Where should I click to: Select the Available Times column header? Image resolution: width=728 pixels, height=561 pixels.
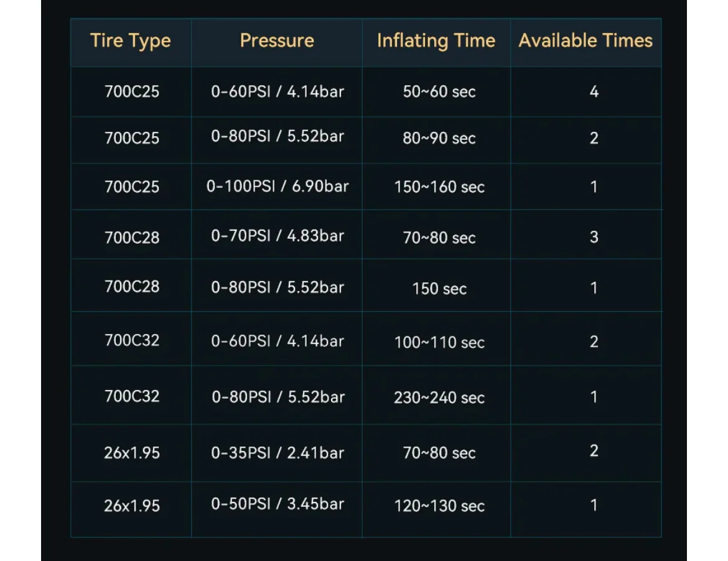click(586, 41)
